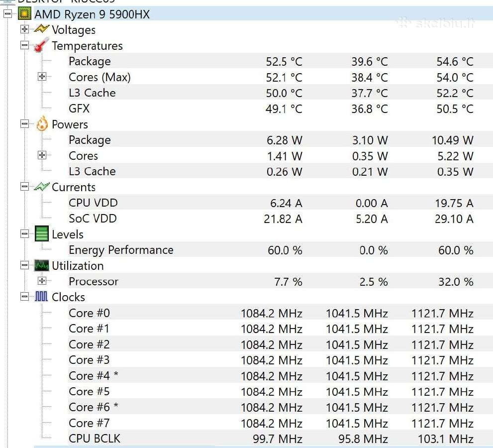Click the Temperatures thermometer icon

[41, 45]
